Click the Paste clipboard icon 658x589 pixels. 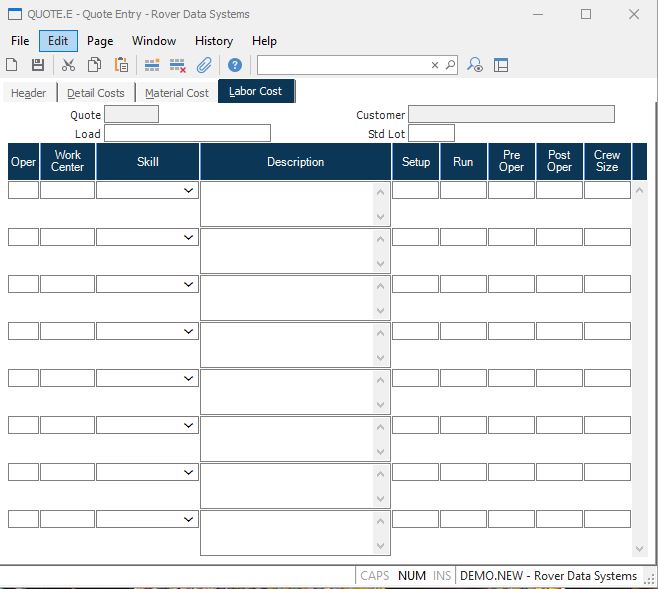pyautogui.click(x=121, y=65)
